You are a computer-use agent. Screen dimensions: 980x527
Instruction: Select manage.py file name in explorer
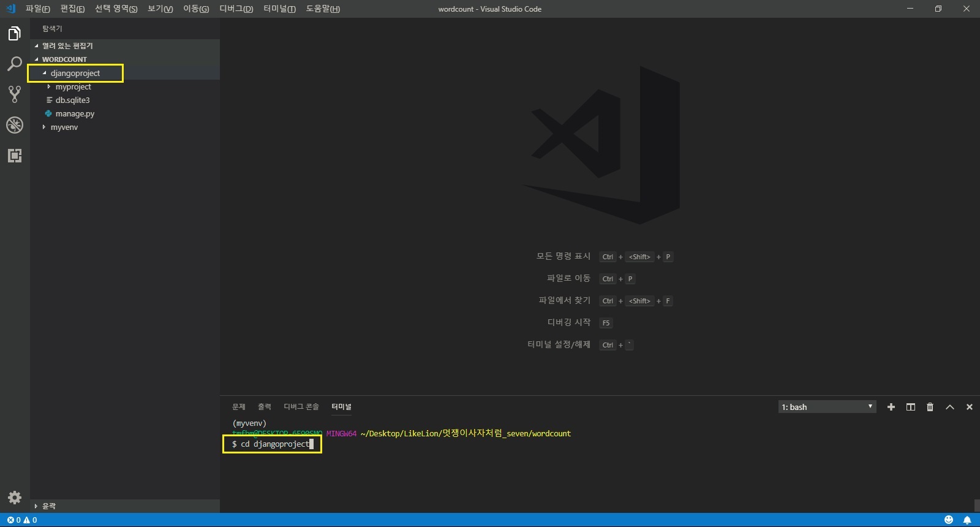click(x=75, y=114)
